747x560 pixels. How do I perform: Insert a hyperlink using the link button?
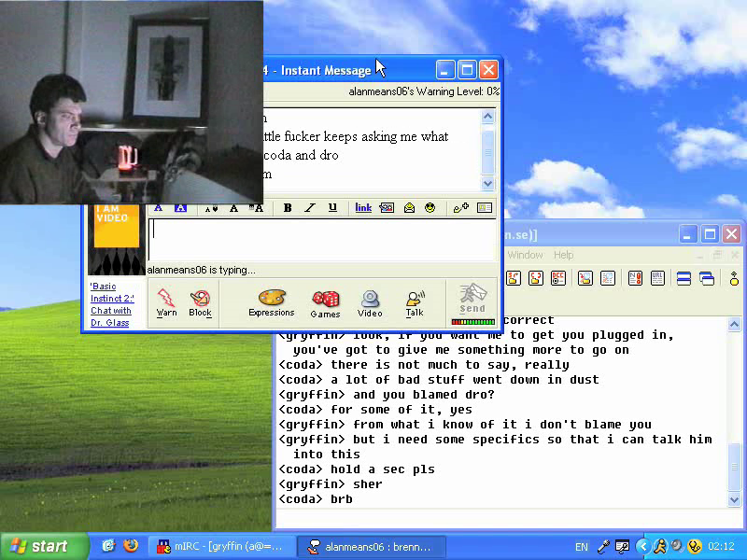(363, 207)
